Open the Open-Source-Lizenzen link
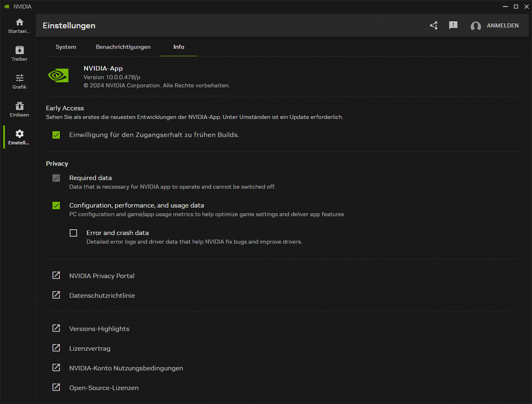The width and height of the screenshot is (532, 404). coord(104,388)
